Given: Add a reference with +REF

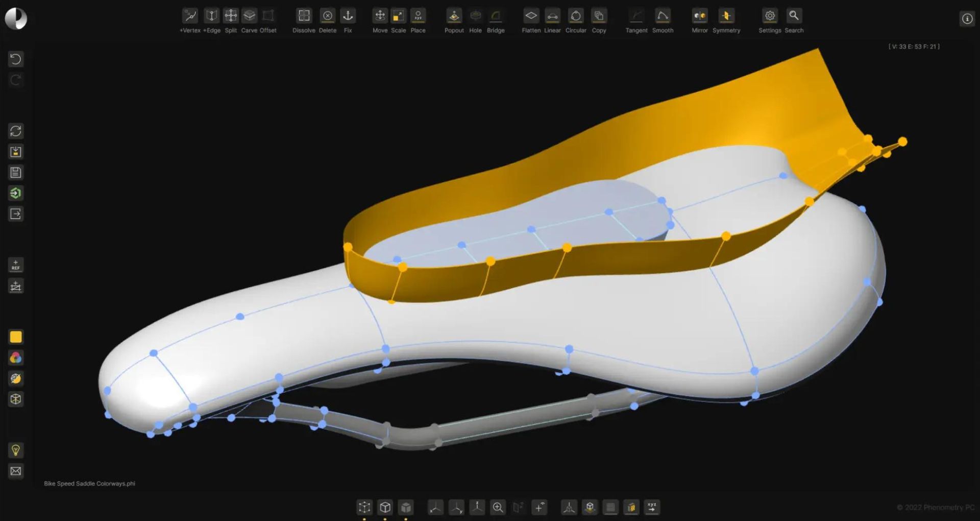Looking at the screenshot, I should tap(16, 265).
